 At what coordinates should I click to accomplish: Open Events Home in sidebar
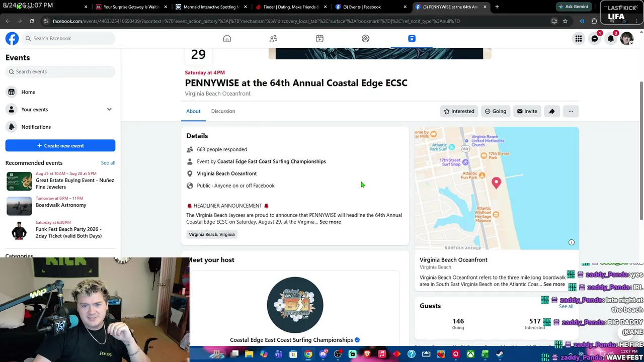tap(60, 92)
